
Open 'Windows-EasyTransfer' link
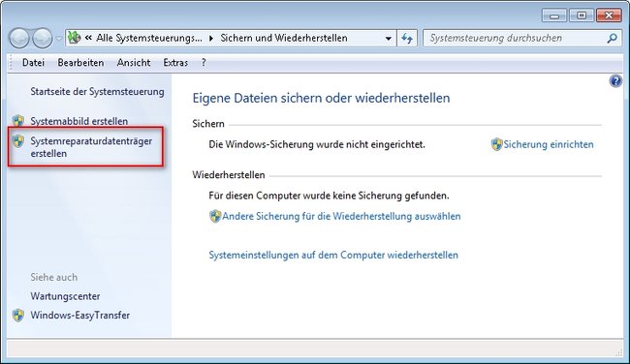79,315
